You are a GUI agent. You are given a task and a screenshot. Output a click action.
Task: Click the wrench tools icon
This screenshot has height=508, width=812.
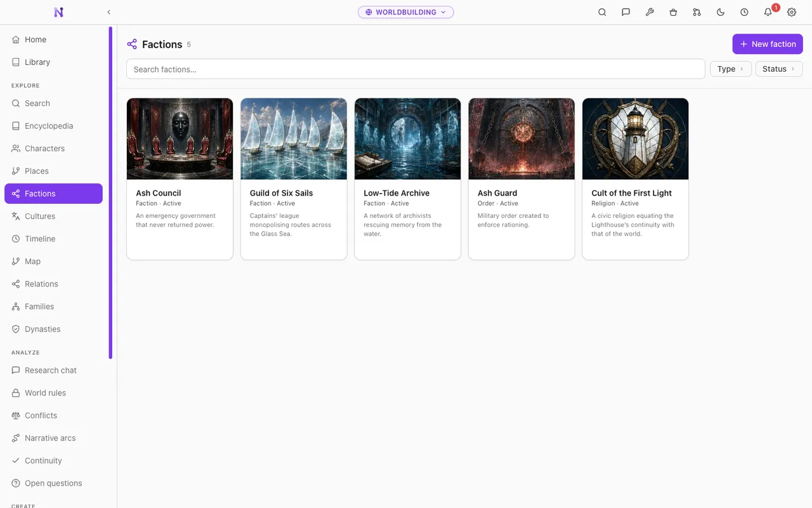click(x=650, y=12)
